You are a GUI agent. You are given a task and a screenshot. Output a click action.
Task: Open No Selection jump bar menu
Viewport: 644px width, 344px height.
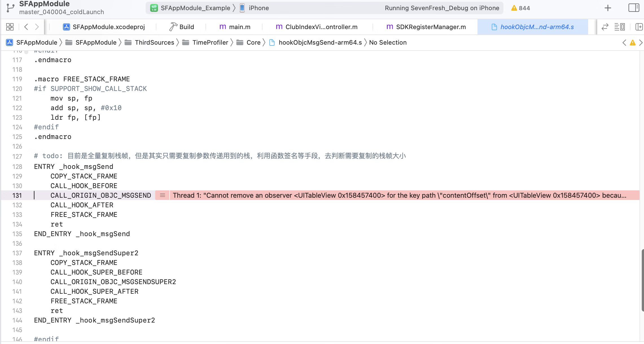tap(388, 42)
